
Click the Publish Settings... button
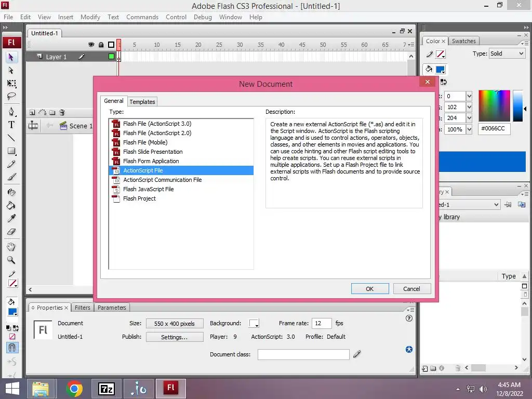pos(175,337)
